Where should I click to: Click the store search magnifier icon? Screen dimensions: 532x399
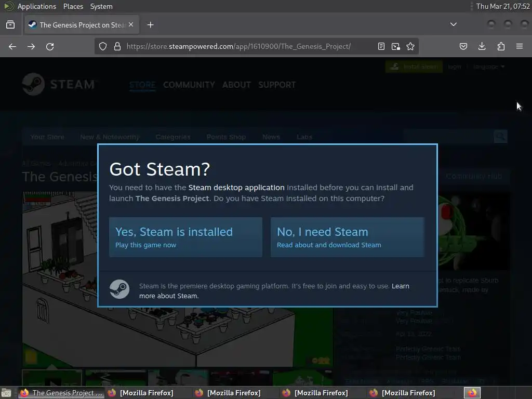(x=500, y=137)
